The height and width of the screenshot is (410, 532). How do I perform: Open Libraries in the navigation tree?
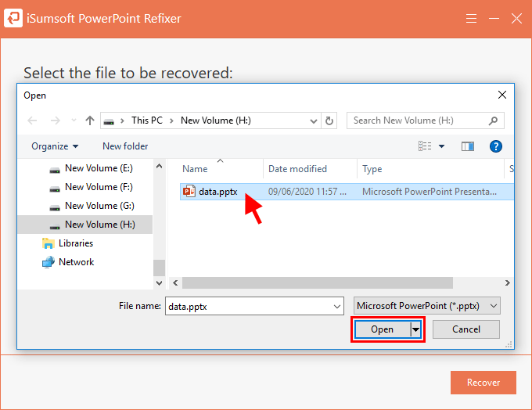76,243
